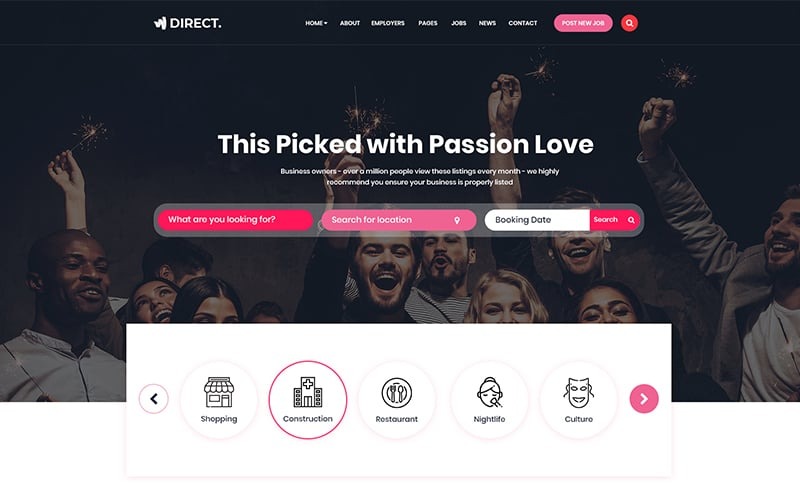Select the Shopping category icon
The width and height of the screenshot is (800, 500).
point(219,392)
